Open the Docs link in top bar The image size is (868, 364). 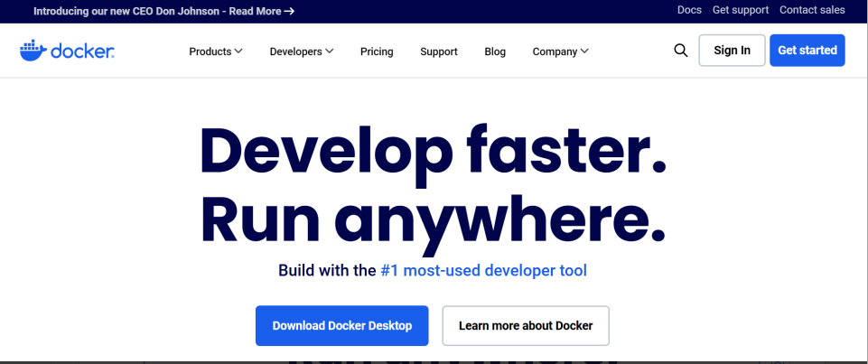(x=689, y=10)
